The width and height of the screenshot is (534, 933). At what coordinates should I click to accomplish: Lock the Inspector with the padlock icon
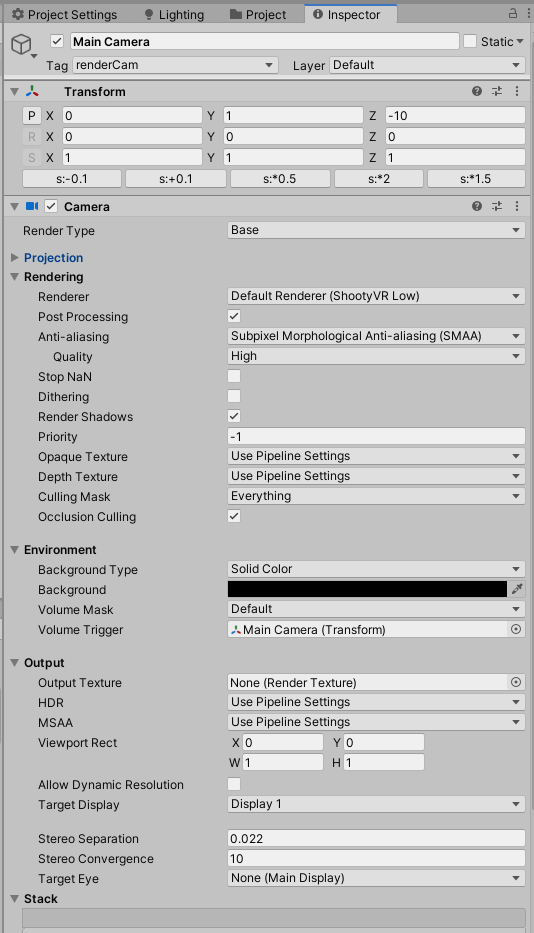pos(512,13)
